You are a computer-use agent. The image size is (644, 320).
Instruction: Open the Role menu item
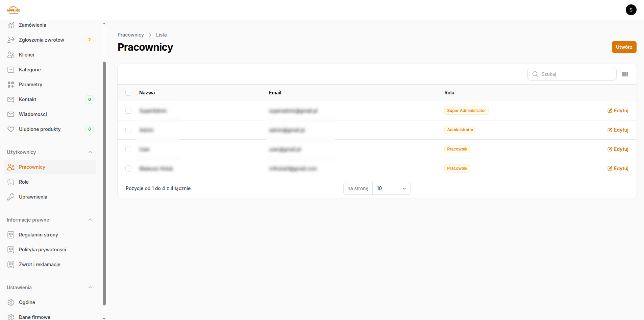(24, 182)
